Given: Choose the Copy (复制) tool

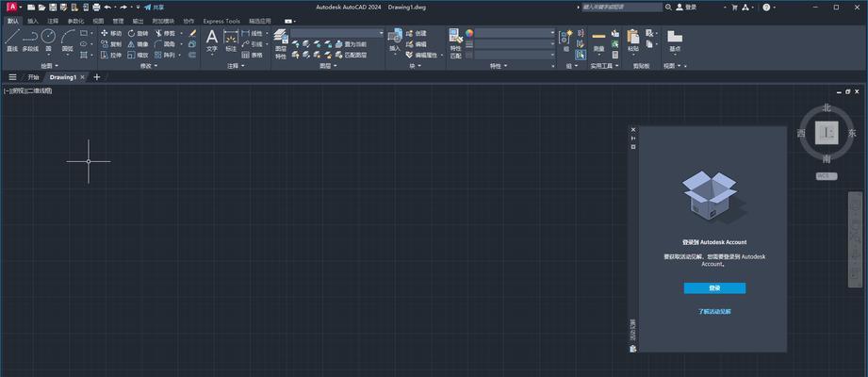Looking at the screenshot, I should [111, 44].
